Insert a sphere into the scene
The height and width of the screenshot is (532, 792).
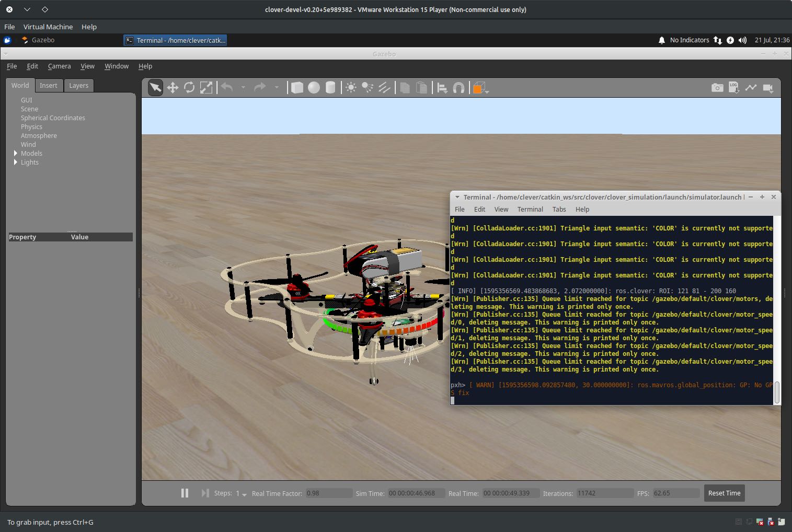click(x=314, y=87)
